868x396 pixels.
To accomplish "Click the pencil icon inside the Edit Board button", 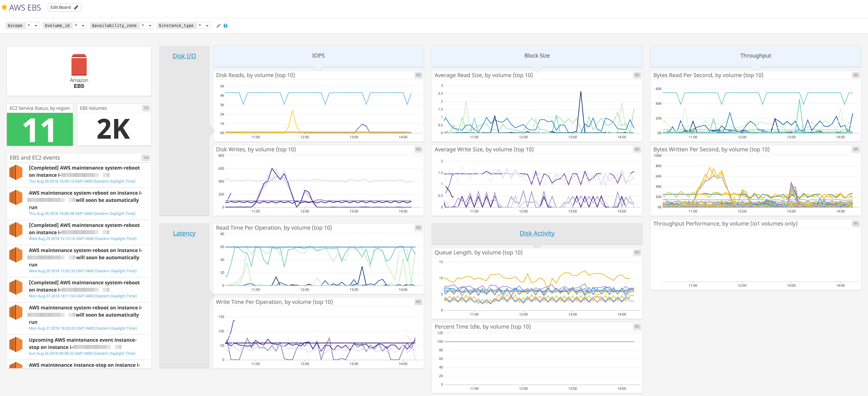I will point(76,7).
